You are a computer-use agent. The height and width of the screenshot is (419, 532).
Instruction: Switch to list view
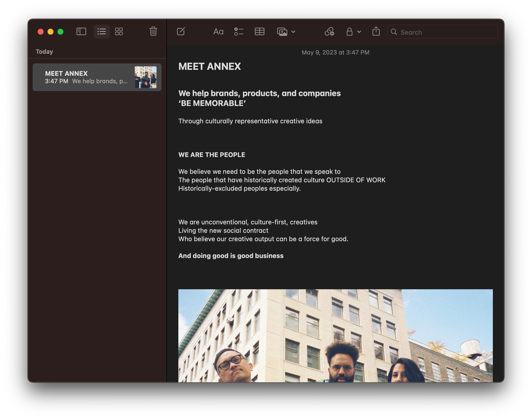[x=102, y=32]
